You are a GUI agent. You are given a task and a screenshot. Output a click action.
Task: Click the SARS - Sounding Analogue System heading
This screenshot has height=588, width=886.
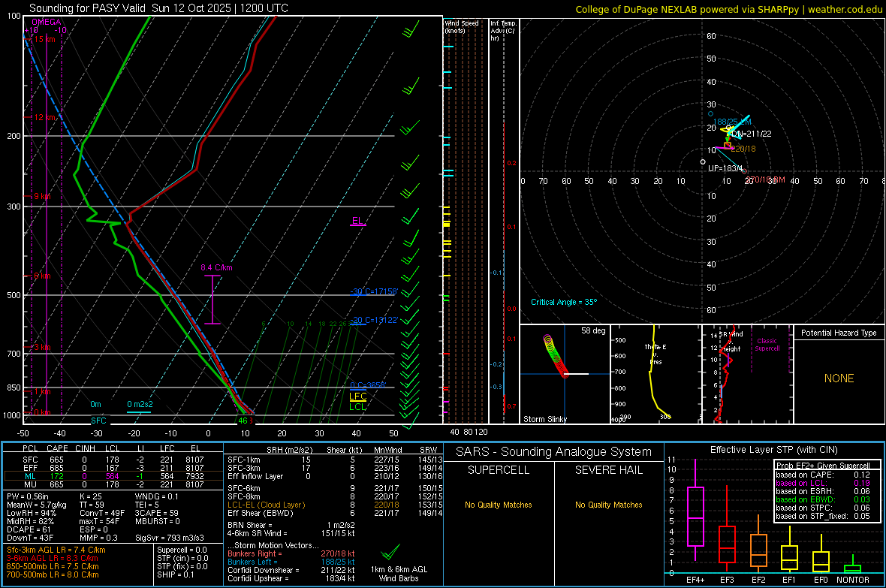click(x=554, y=452)
